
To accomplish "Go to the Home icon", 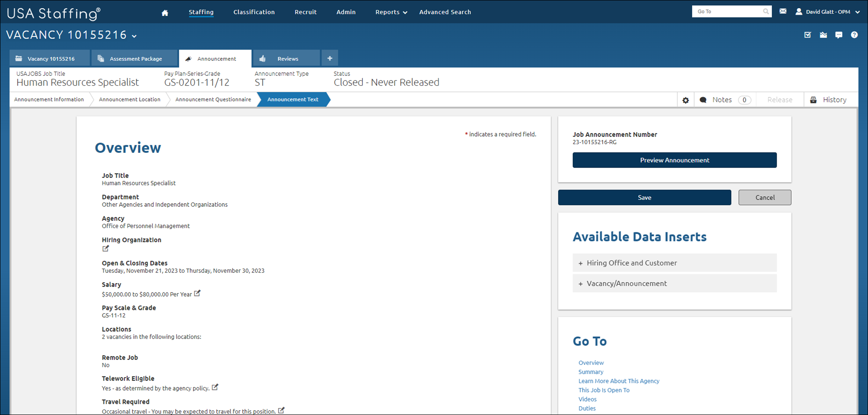I will click(x=165, y=13).
